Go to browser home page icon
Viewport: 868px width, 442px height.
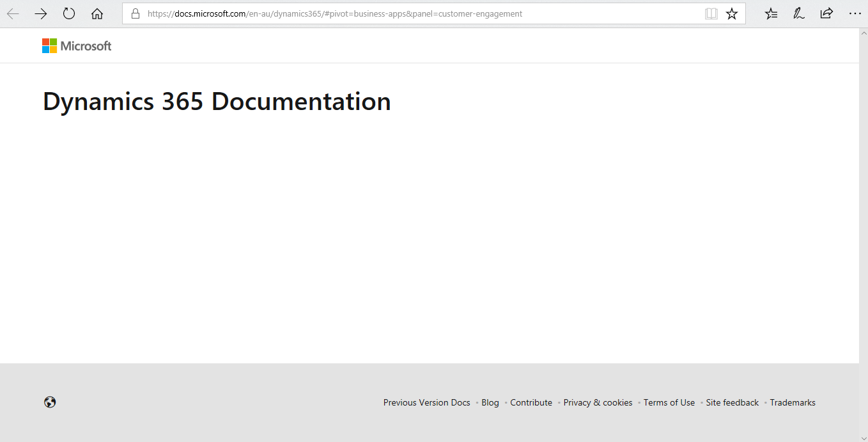(97, 13)
